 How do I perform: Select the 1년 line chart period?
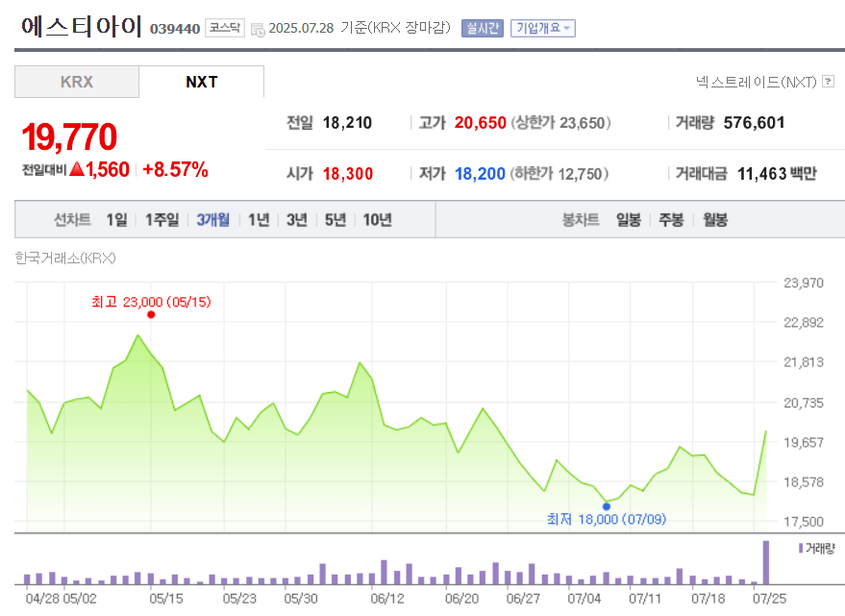[x=259, y=220]
